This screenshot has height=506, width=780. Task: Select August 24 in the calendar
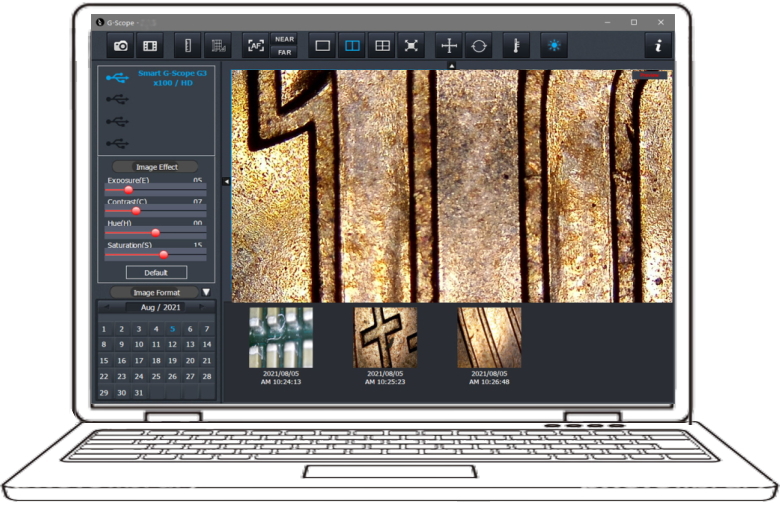(139, 377)
